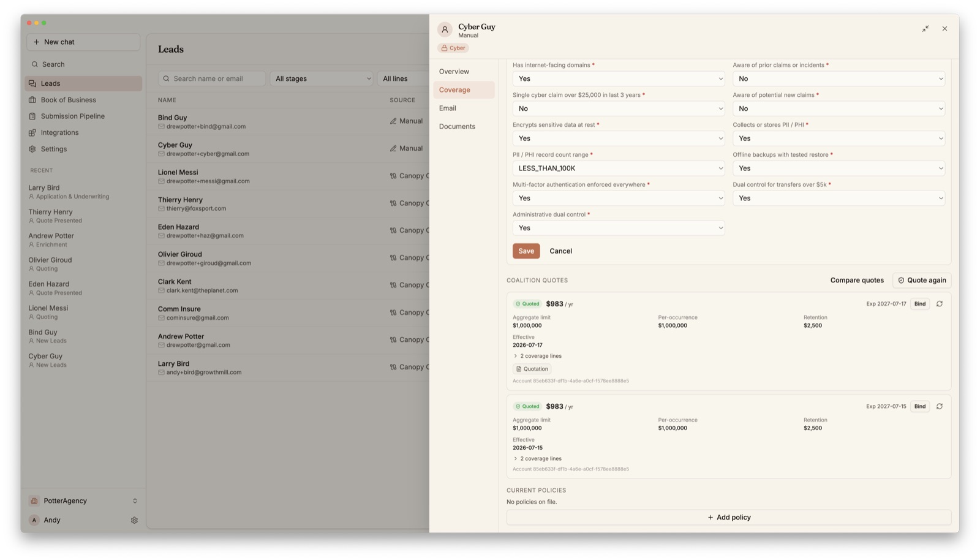980x560 pixels.
Task: Open the All lines filter dropdown
Action: click(403, 78)
